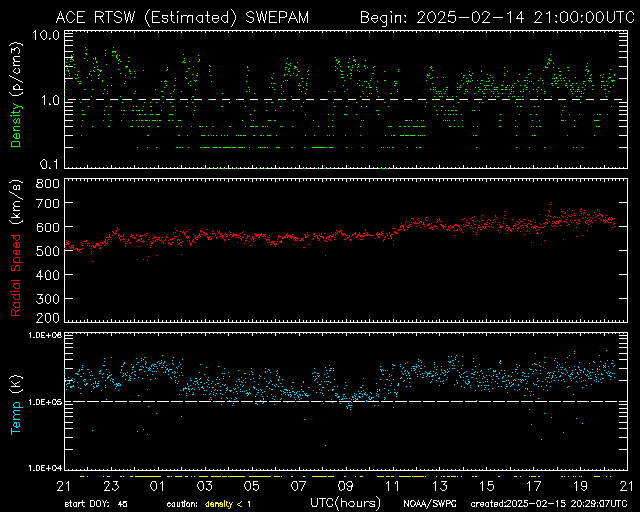Viewport: 640px width, 512px height.
Task: Click the '700' speed axis value
Action: (47, 203)
